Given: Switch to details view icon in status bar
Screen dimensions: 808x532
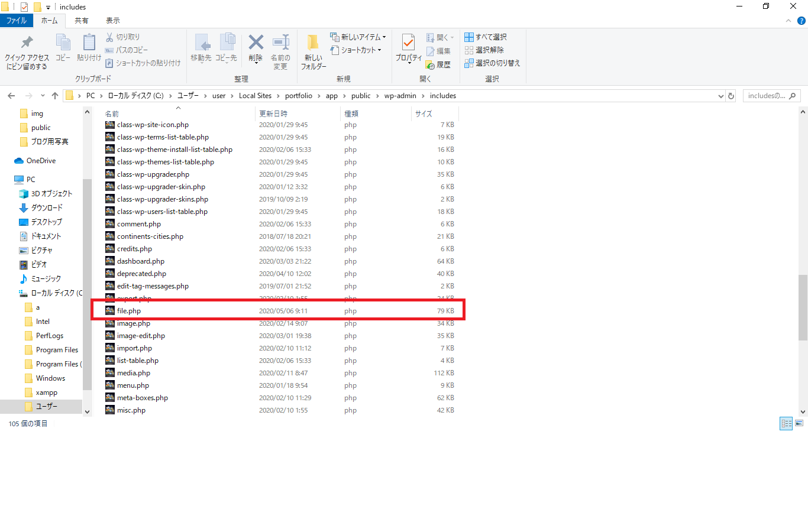Looking at the screenshot, I should (786, 423).
